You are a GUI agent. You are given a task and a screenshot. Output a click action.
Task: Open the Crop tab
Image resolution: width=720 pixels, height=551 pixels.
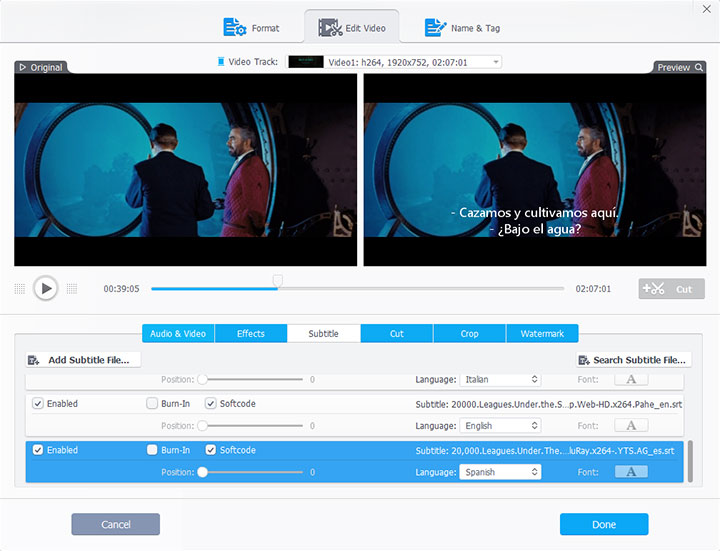[x=469, y=334]
